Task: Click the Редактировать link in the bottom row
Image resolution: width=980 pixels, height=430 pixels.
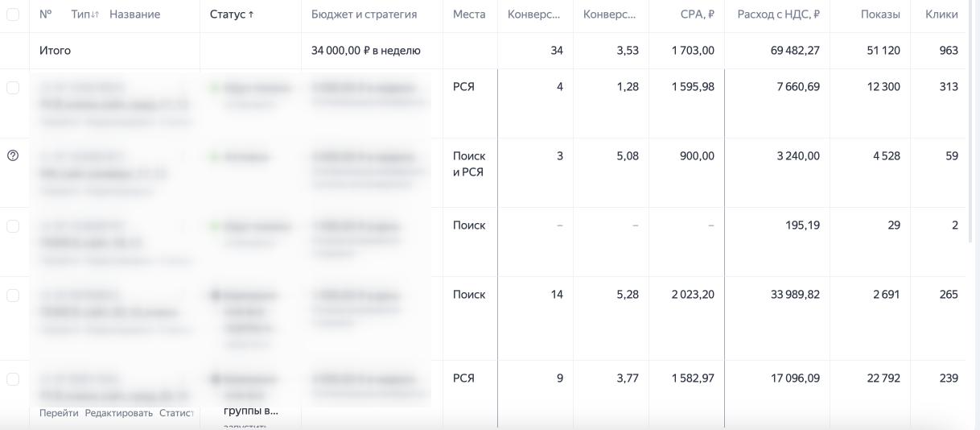Action: [x=119, y=413]
